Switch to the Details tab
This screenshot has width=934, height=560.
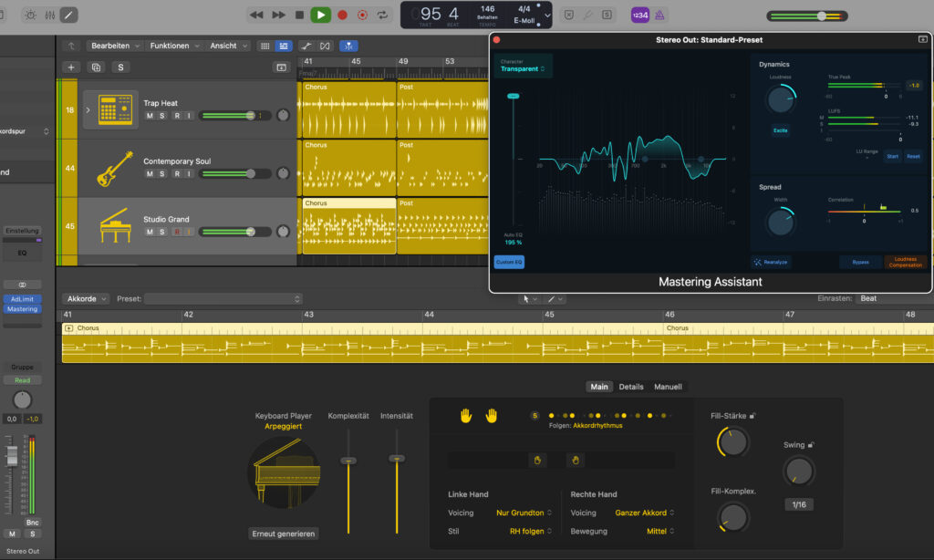coord(631,387)
